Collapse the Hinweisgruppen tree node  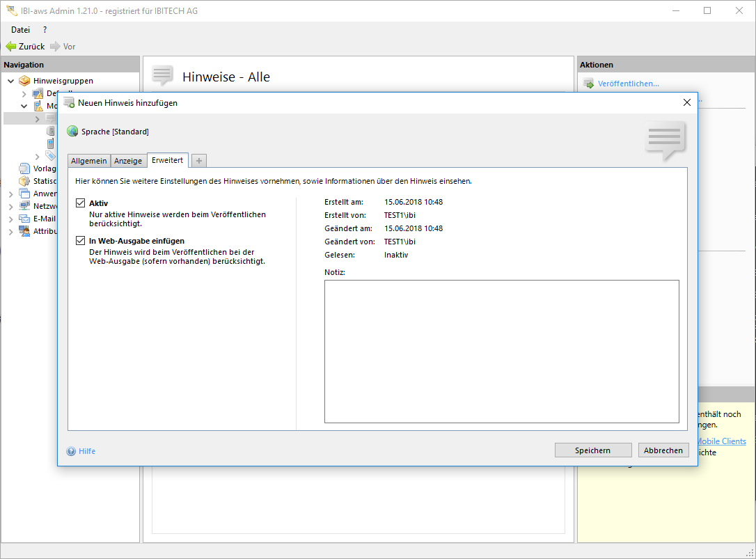[x=10, y=81]
